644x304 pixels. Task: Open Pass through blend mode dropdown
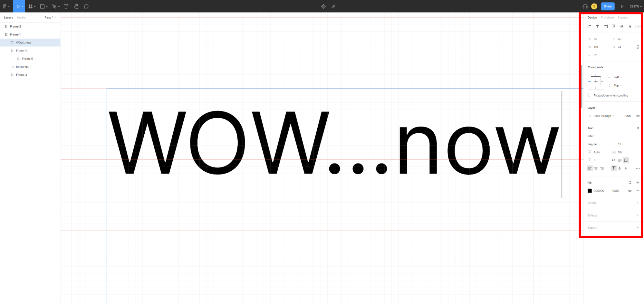pyautogui.click(x=604, y=116)
